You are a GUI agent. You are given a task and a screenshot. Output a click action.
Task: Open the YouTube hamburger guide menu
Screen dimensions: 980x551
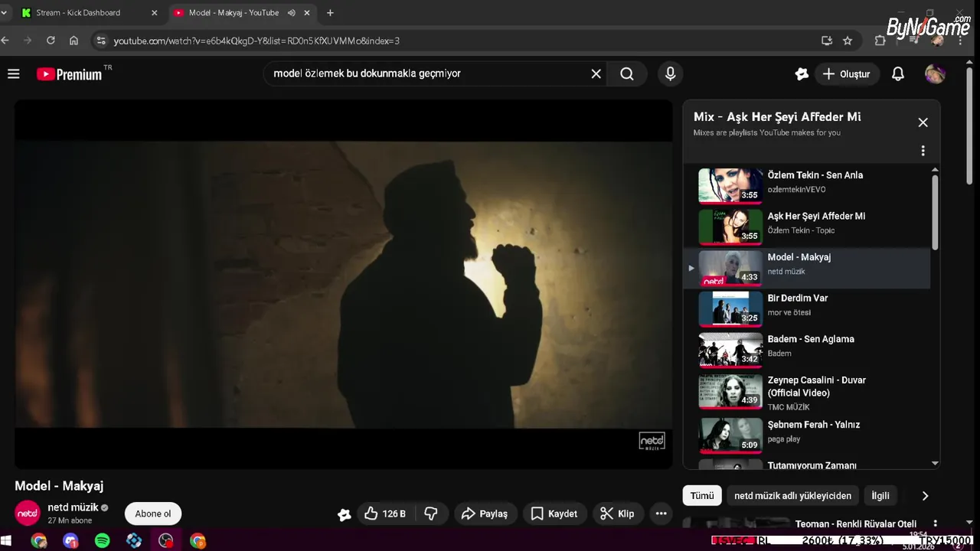click(13, 74)
